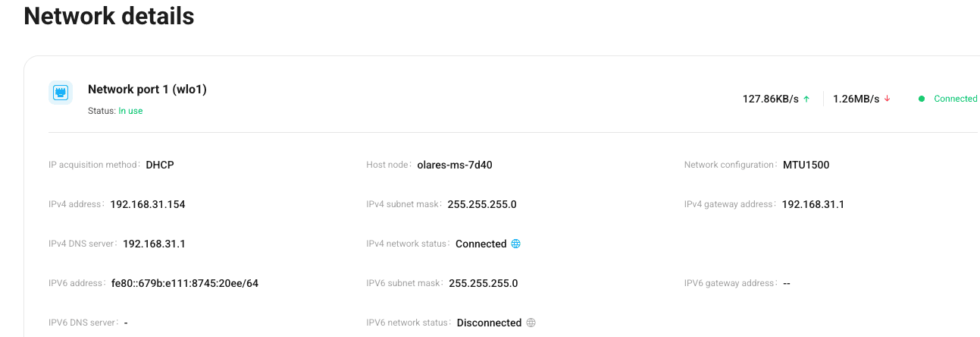Viewport: 980px width, 337px height.
Task: Click the gray globe beside IPv6 Disconnected status
Action: (531, 323)
